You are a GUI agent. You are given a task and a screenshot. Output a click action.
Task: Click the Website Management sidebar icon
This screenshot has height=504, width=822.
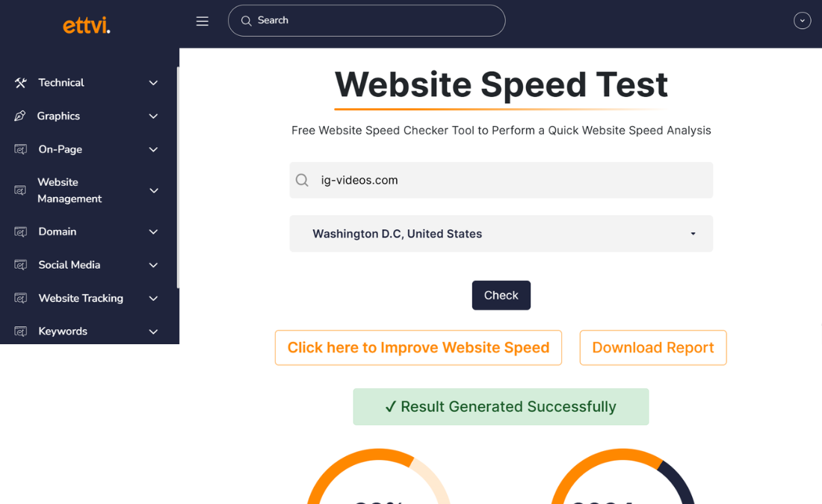(20, 190)
